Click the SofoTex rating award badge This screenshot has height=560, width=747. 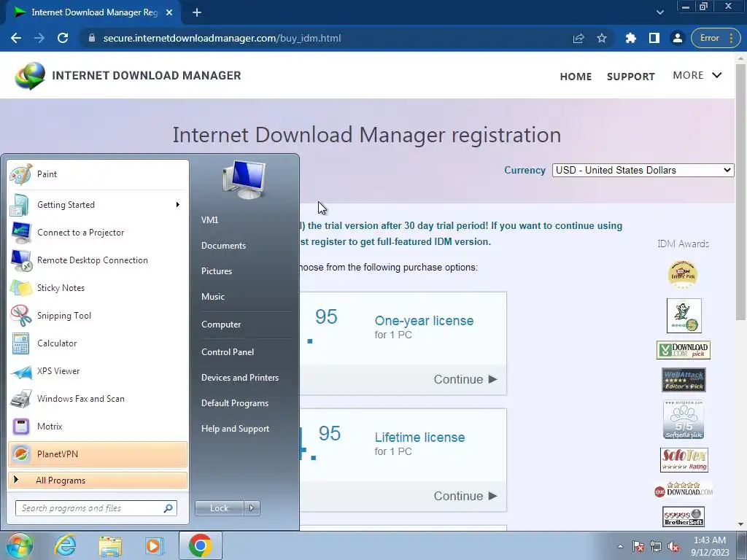[x=684, y=460]
